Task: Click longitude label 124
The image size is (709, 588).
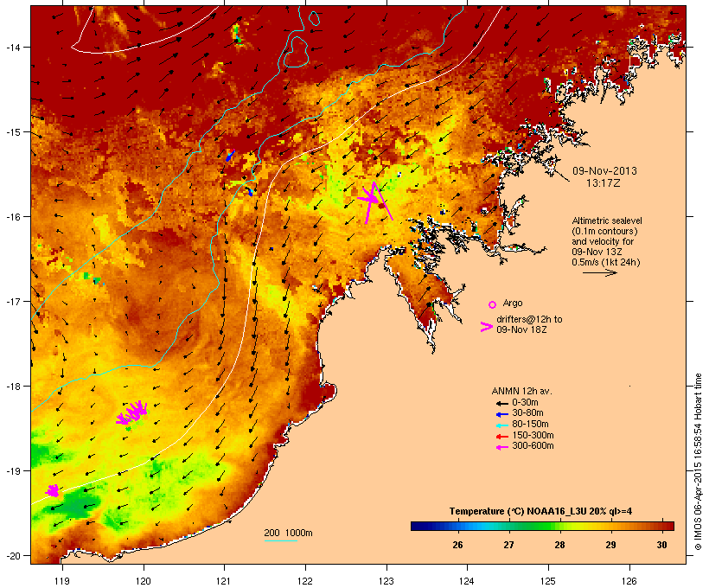Action: [467, 581]
